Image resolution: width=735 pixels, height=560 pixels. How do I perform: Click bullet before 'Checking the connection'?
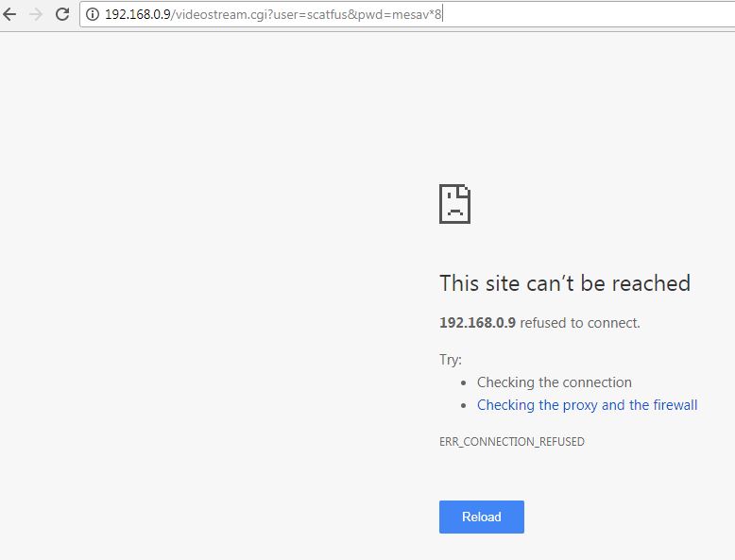464,382
